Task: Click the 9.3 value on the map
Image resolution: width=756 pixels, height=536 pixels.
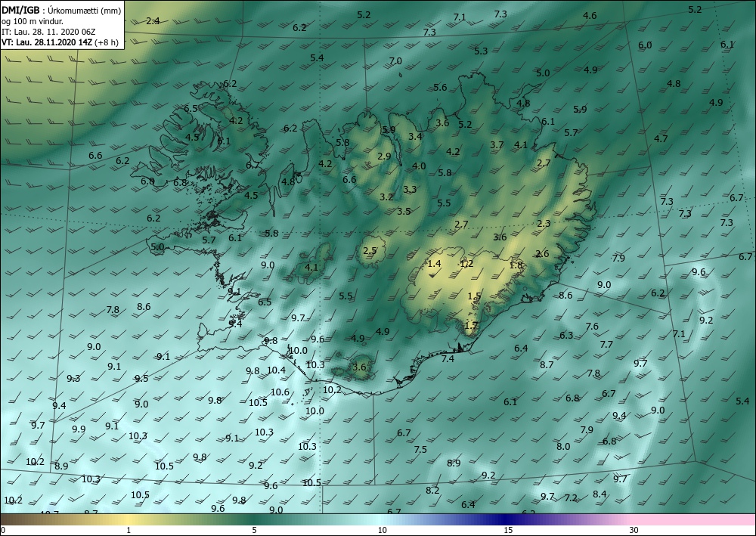Action: point(73,379)
